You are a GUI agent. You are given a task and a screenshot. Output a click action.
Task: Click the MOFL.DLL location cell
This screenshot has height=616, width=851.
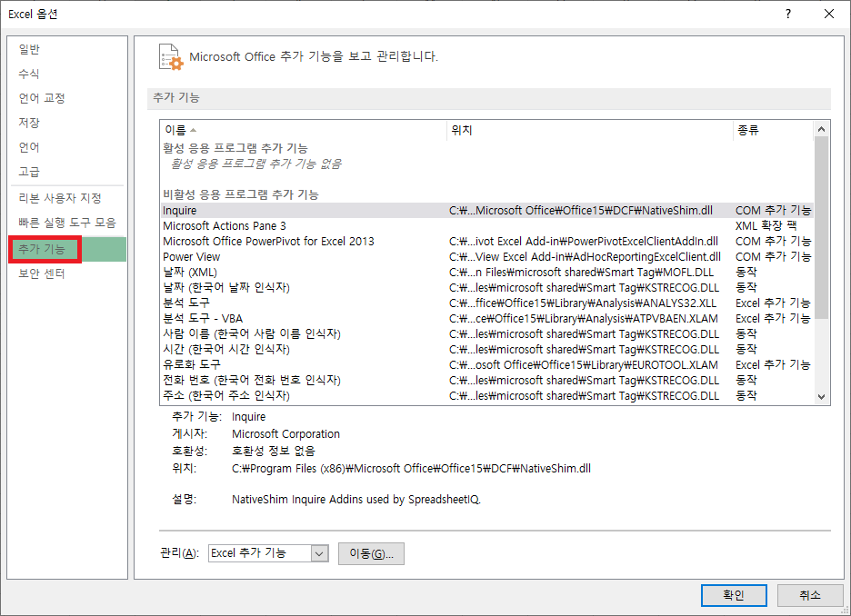click(581, 273)
